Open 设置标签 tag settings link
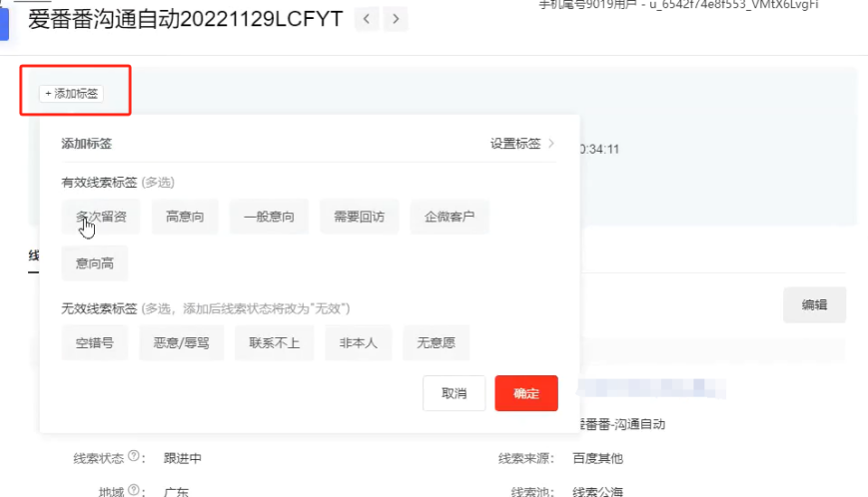Viewport: 868px width, 497px height. click(x=521, y=144)
